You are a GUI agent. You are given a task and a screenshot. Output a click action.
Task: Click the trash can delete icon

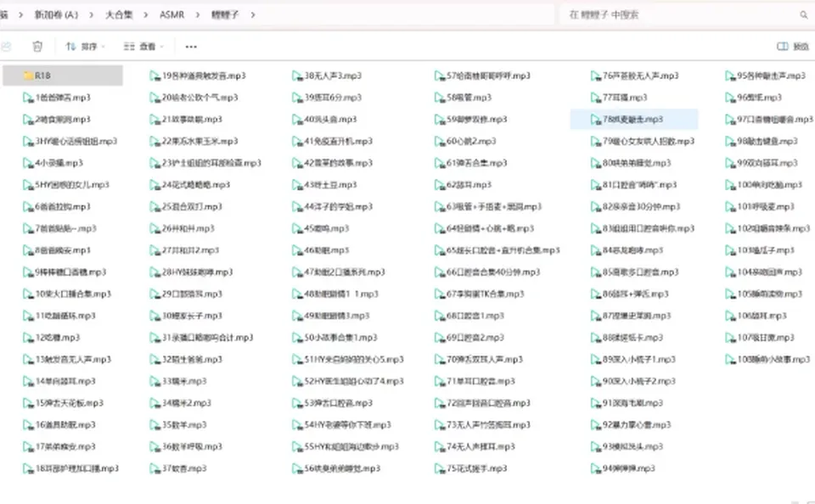coord(37,47)
